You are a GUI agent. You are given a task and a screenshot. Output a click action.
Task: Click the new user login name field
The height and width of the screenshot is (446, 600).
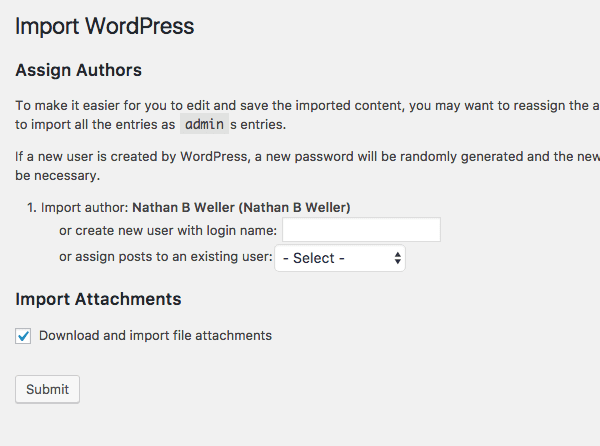pos(361,231)
